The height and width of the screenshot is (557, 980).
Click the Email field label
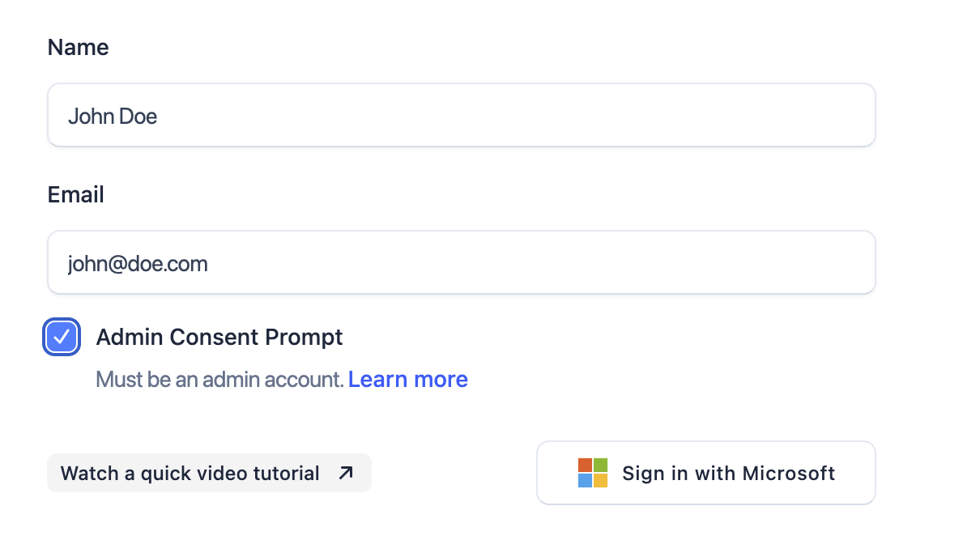[x=75, y=194]
